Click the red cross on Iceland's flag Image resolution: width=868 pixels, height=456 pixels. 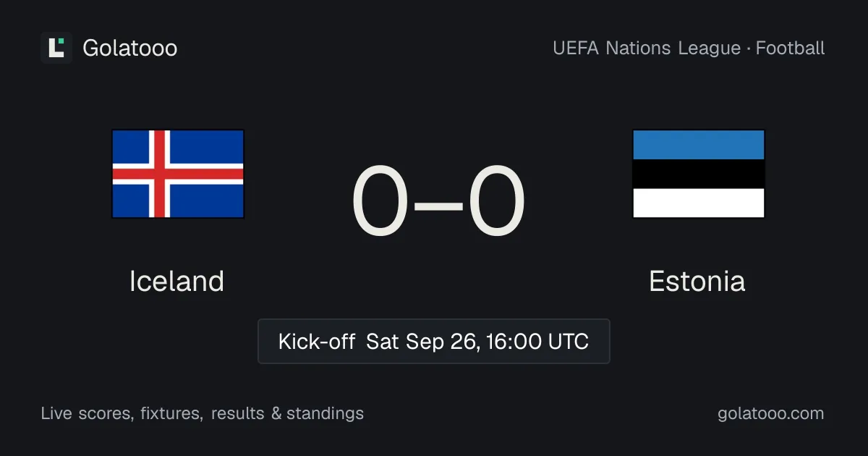pos(159,174)
